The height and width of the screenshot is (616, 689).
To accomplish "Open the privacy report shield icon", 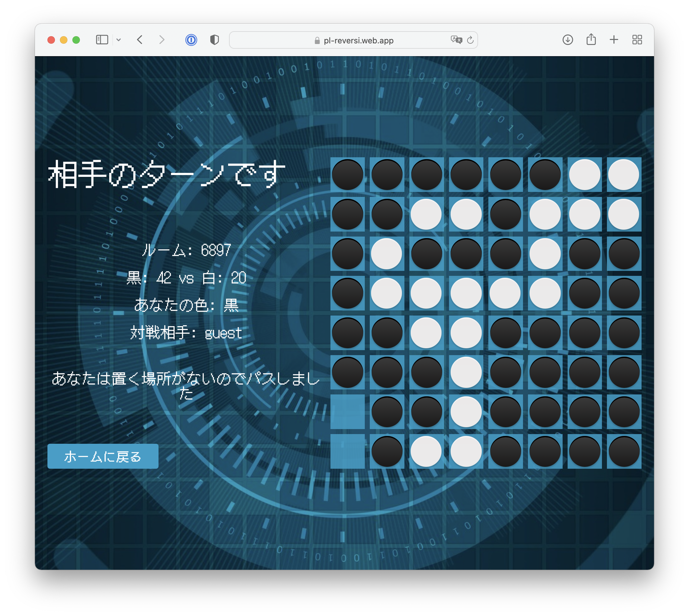I will (214, 40).
